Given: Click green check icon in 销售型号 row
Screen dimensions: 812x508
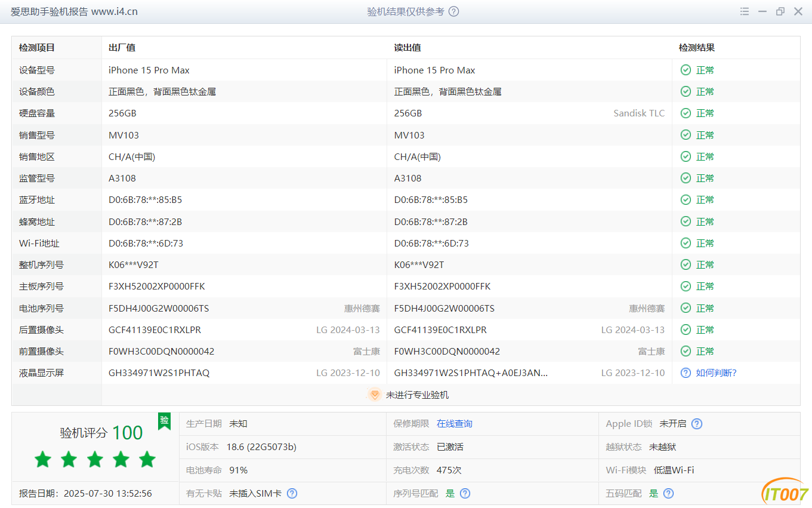Looking at the screenshot, I should click(686, 135).
